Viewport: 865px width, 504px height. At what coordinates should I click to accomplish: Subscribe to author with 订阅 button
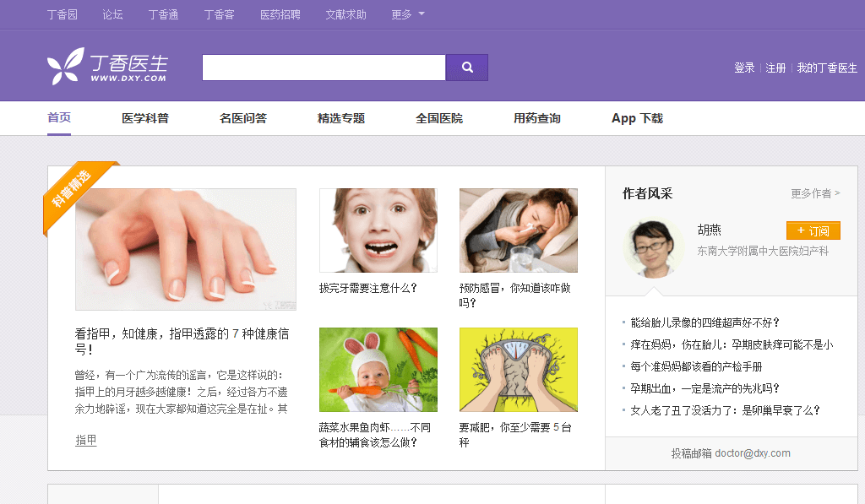[x=813, y=230]
